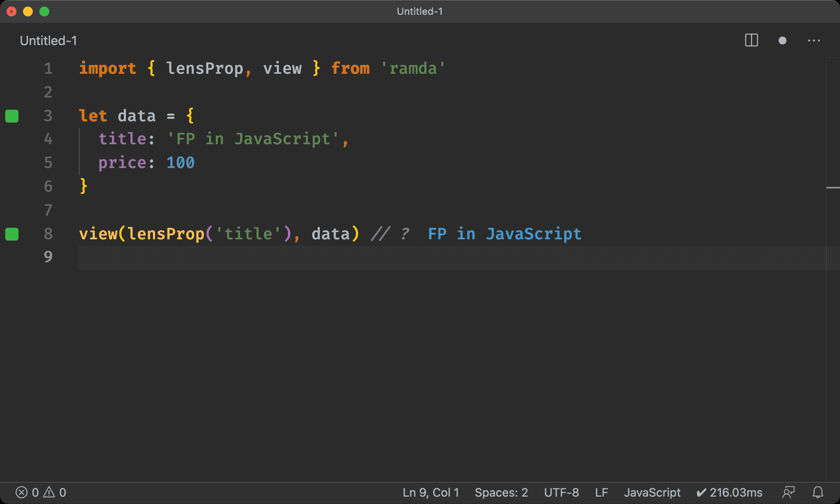The width and height of the screenshot is (840, 504).
Task: Click the 'from' keyword on line 1
Action: (350, 68)
